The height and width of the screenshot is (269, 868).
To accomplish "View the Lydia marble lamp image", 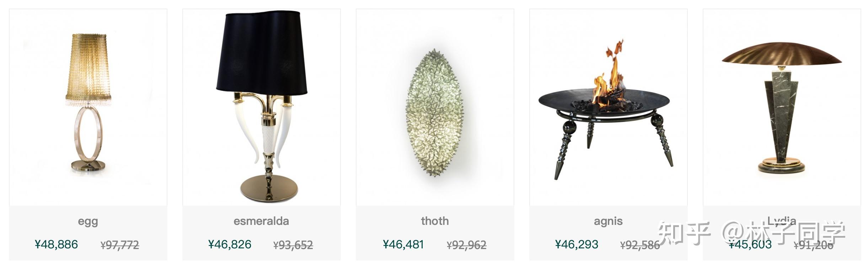I will 782,107.
